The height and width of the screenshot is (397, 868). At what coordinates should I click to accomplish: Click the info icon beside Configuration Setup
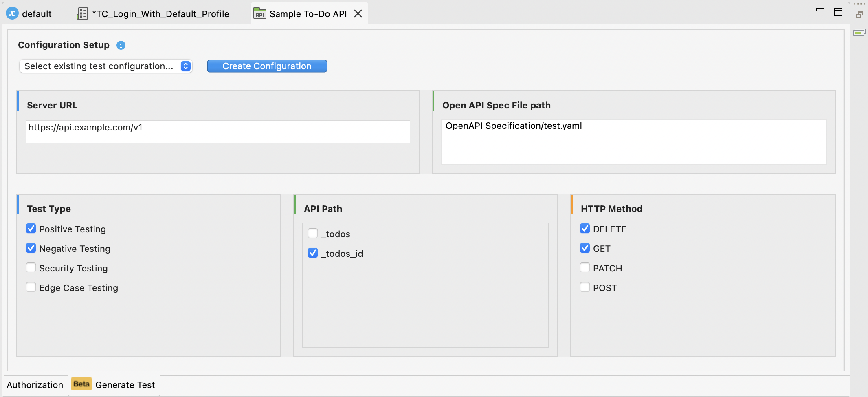tap(121, 45)
